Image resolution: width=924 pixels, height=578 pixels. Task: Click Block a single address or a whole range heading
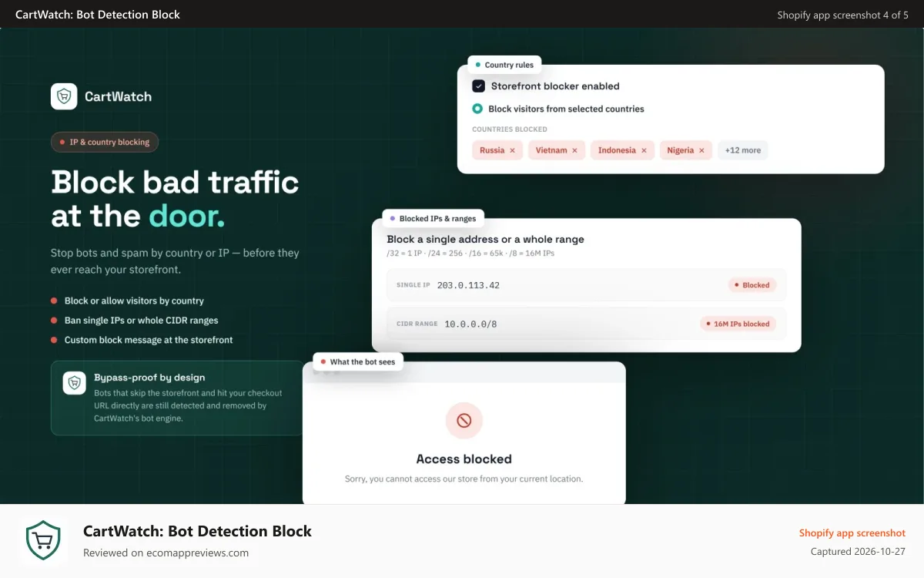(485, 239)
